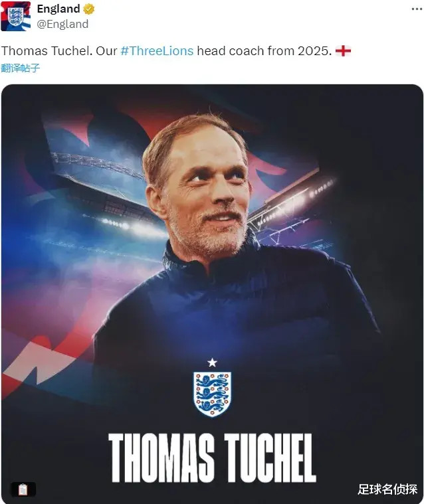424x504 pixels.
Task: Click the gold verified badge
Action: [89, 9]
